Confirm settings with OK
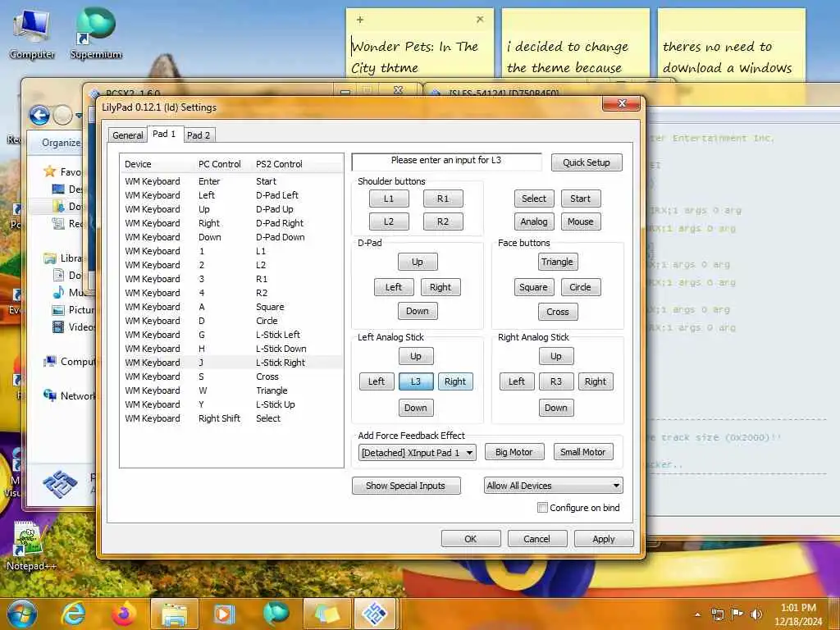The height and width of the screenshot is (630, 840). click(471, 539)
